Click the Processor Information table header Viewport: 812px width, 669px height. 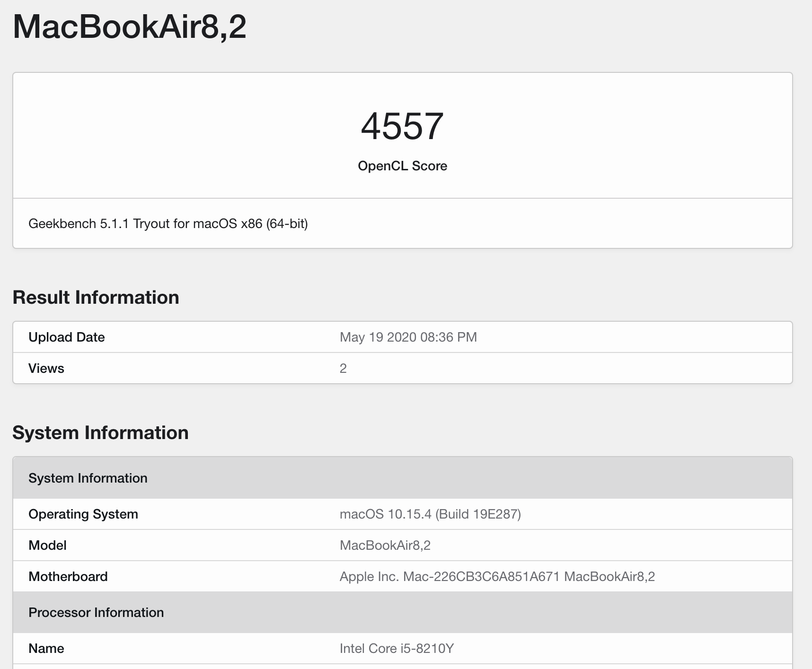(402, 612)
